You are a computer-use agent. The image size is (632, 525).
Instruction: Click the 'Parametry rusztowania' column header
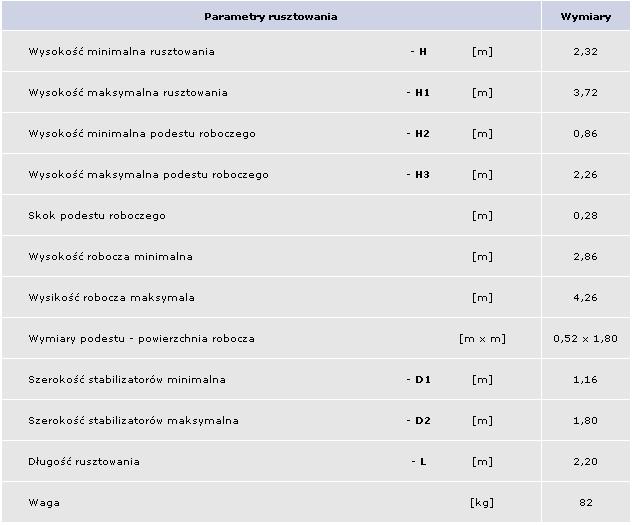270,17
